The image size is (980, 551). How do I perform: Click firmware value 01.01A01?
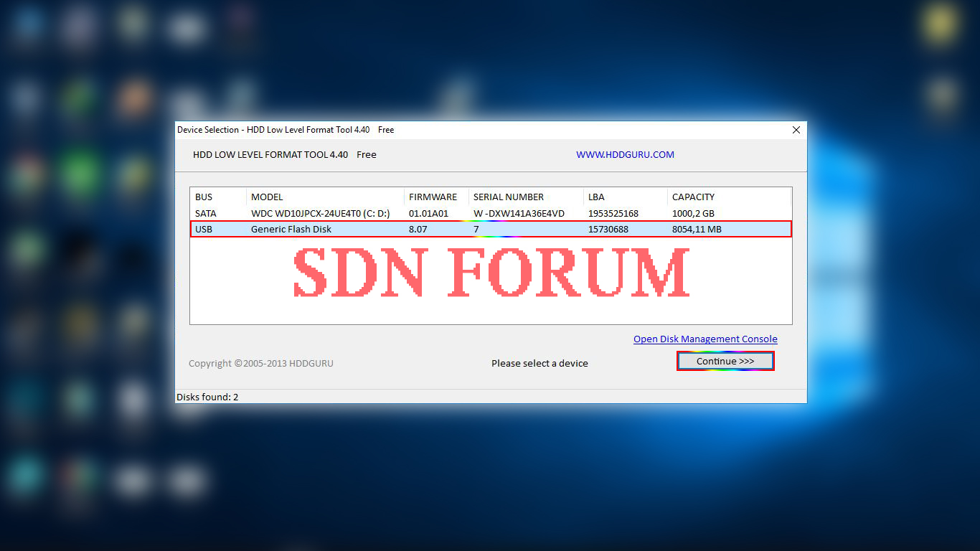[428, 213]
